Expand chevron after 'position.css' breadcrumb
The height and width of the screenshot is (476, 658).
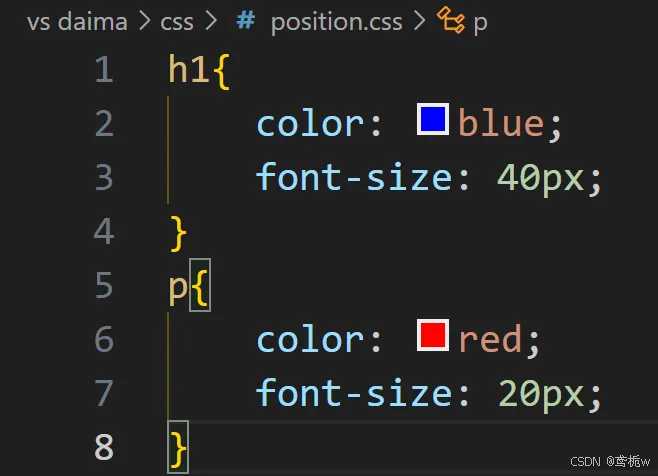click(420, 21)
